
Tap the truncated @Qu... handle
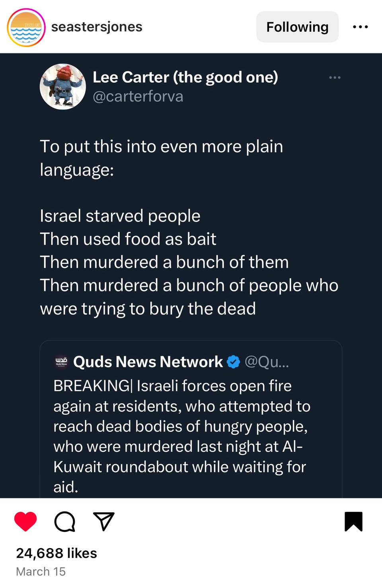point(267,362)
